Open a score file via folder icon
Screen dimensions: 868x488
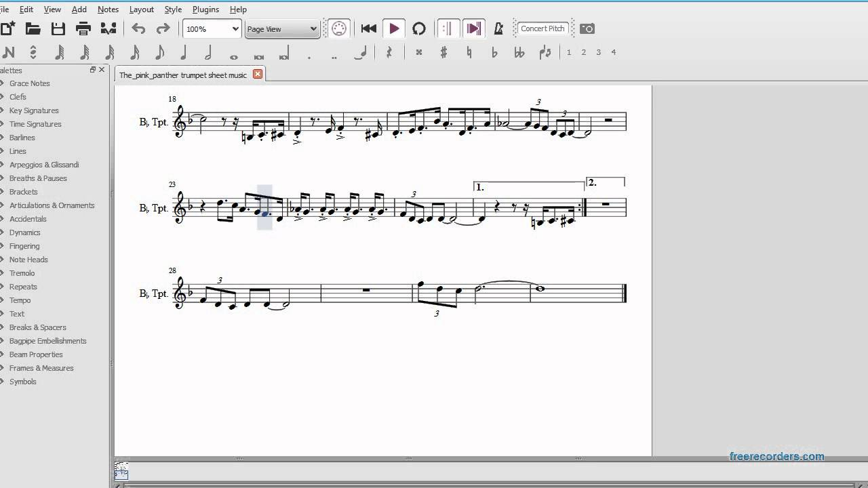(33, 28)
